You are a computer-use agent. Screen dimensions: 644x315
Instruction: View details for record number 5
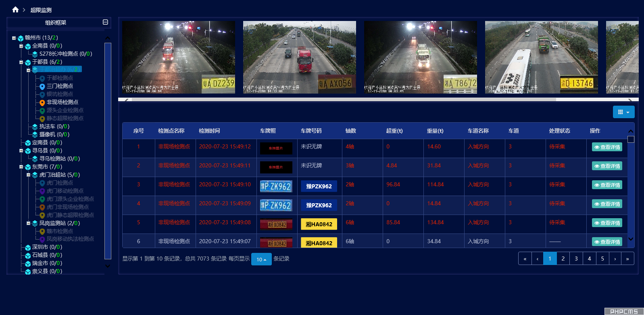(607, 223)
